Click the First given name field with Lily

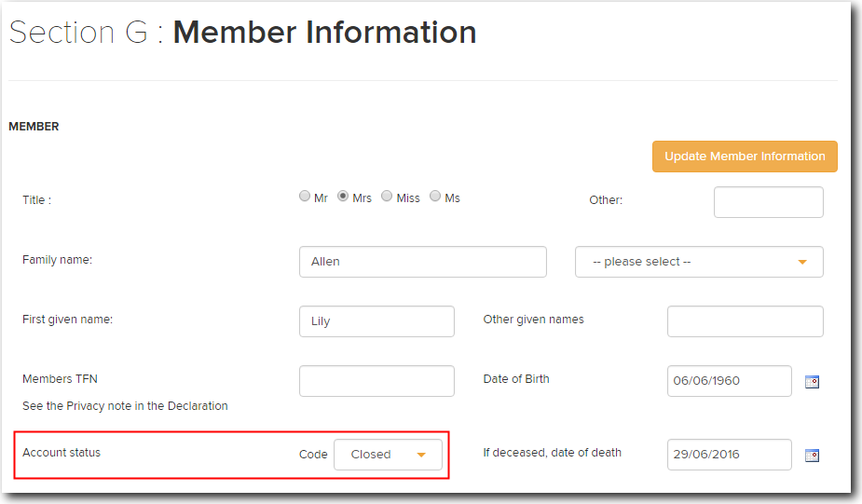[x=376, y=321]
